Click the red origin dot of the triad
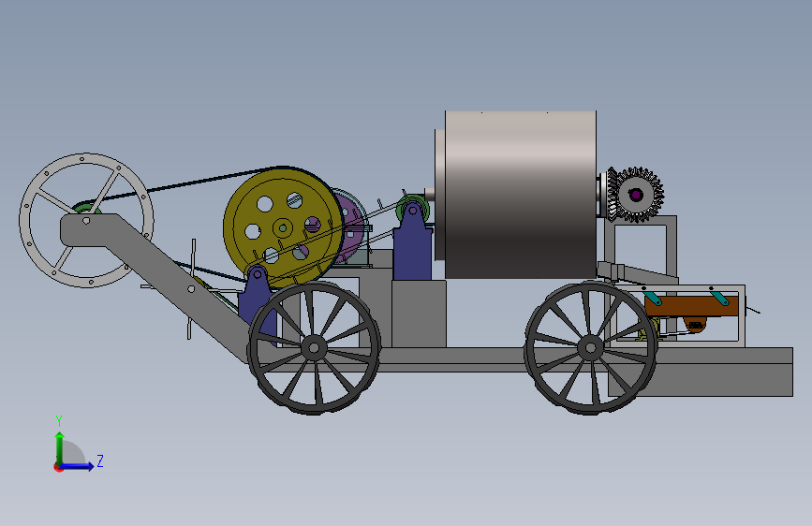The image size is (812, 526). pos(58,467)
